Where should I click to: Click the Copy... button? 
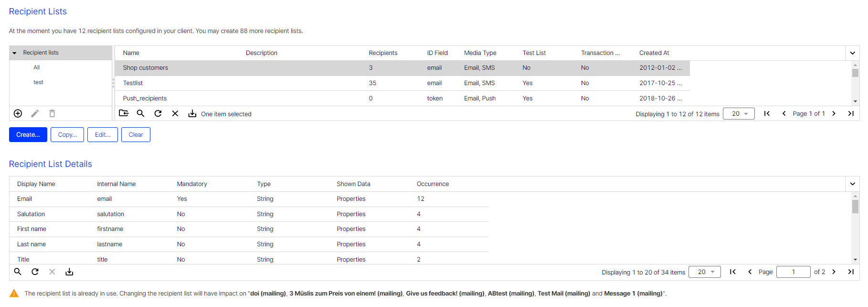coord(67,135)
